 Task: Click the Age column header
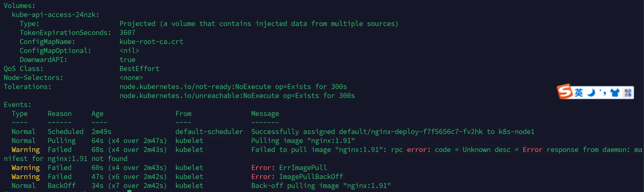97,114
